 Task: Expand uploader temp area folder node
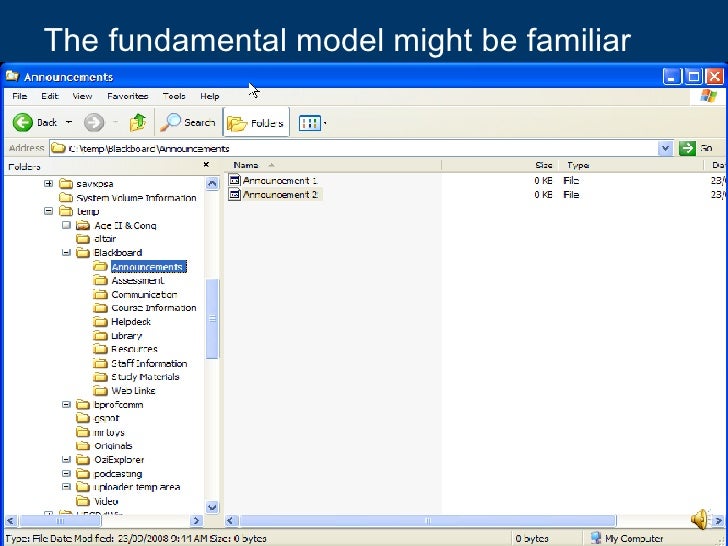pyautogui.click(x=66, y=487)
